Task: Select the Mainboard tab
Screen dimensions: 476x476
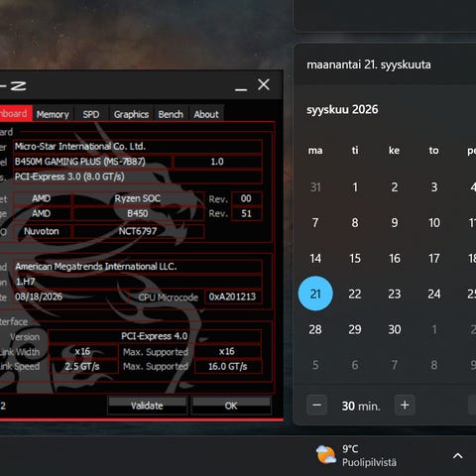Action: (14, 114)
